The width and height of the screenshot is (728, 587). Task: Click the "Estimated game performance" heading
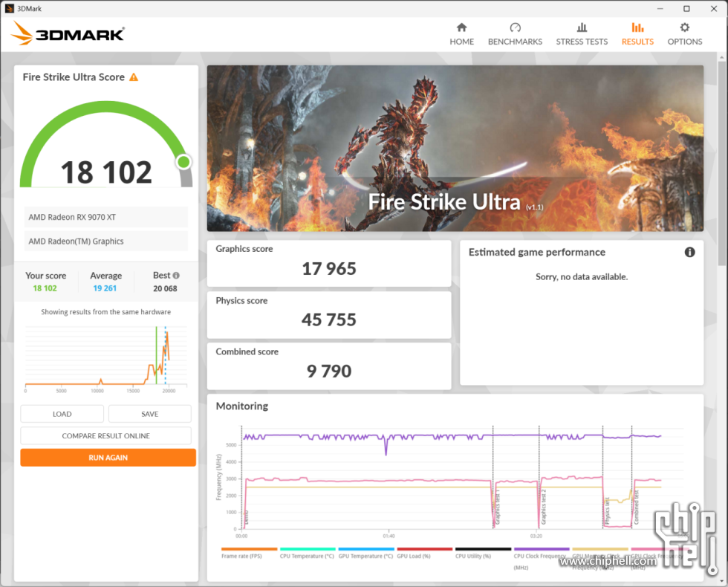coord(536,252)
